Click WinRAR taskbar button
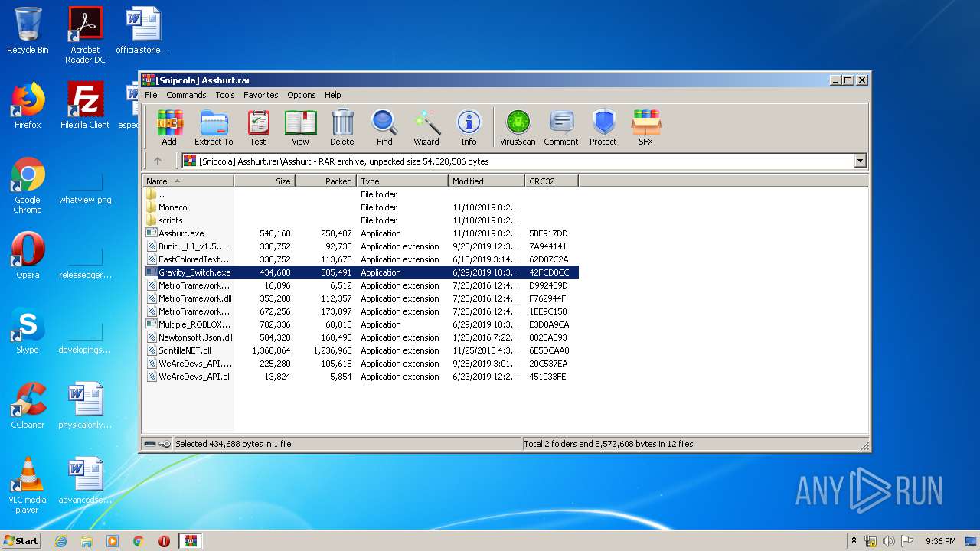 [x=190, y=541]
